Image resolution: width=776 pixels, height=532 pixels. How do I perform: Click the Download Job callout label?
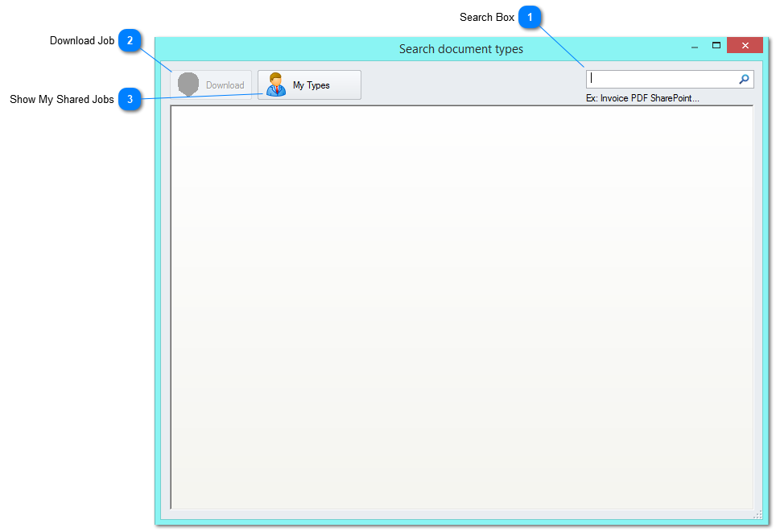81,39
